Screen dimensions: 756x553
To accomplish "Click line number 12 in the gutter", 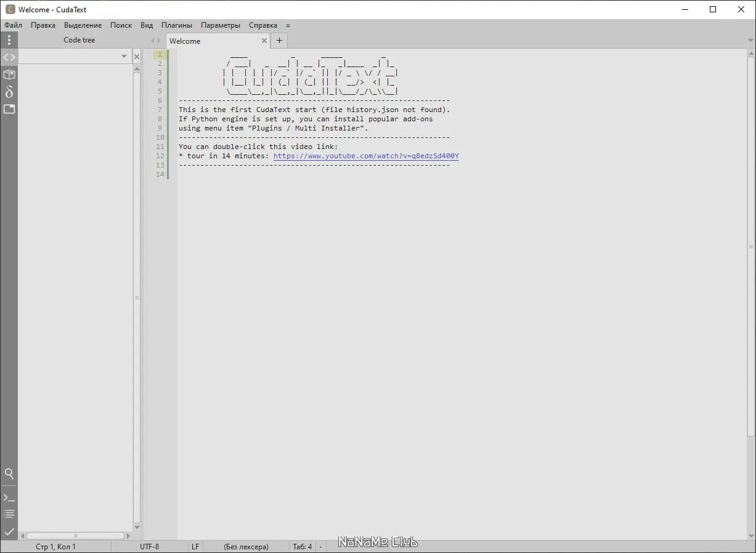I will pos(160,156).
